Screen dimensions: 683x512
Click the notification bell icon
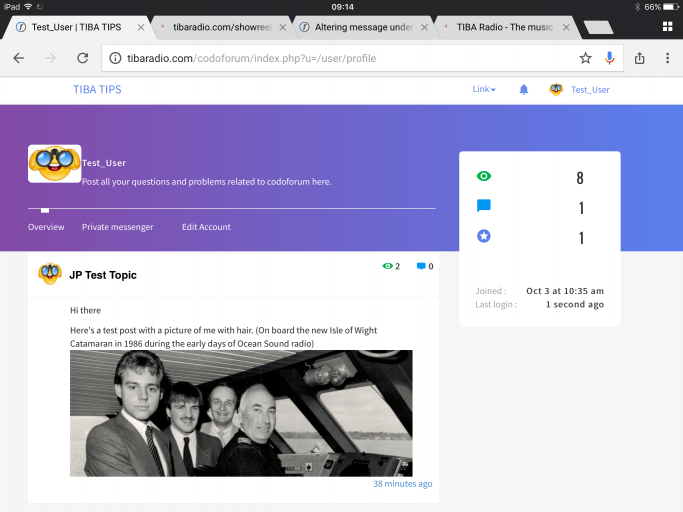524,90
